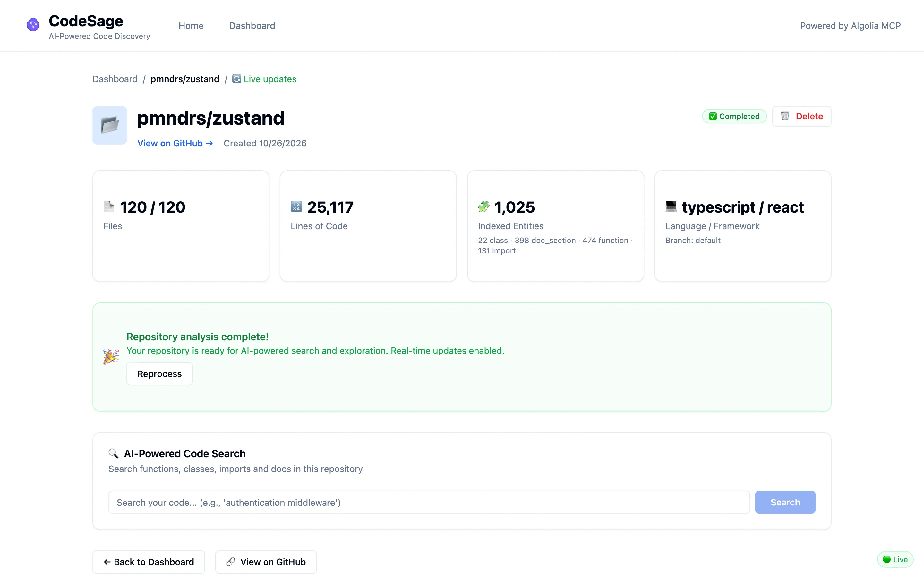Click the green checkmark in Completed badge

713,116
